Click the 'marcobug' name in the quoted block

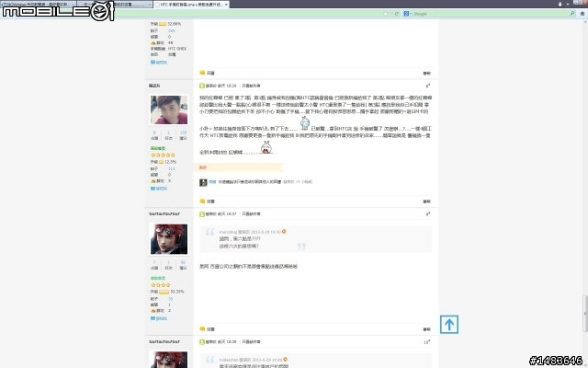click(228, 232)
